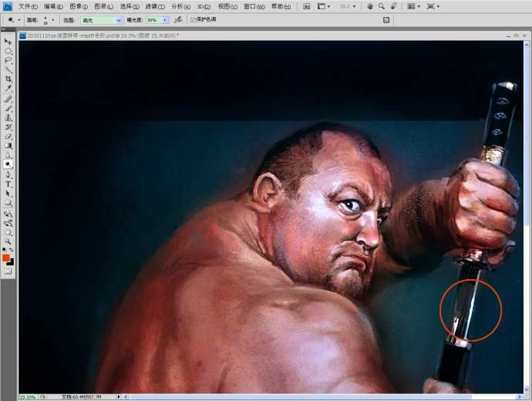Click the Ps application logo icon
The width and height of the screenshot is (532, 401).
pos(8,6)
